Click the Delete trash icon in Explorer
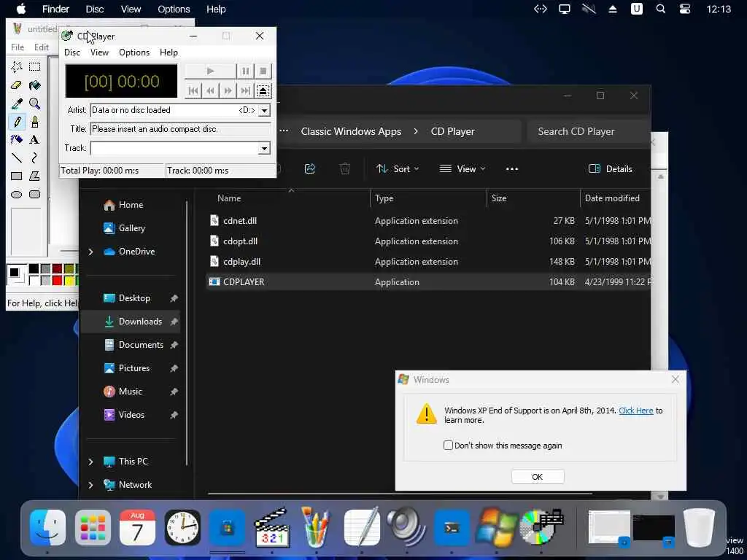747x560 pixels. [x=345, y=168]
